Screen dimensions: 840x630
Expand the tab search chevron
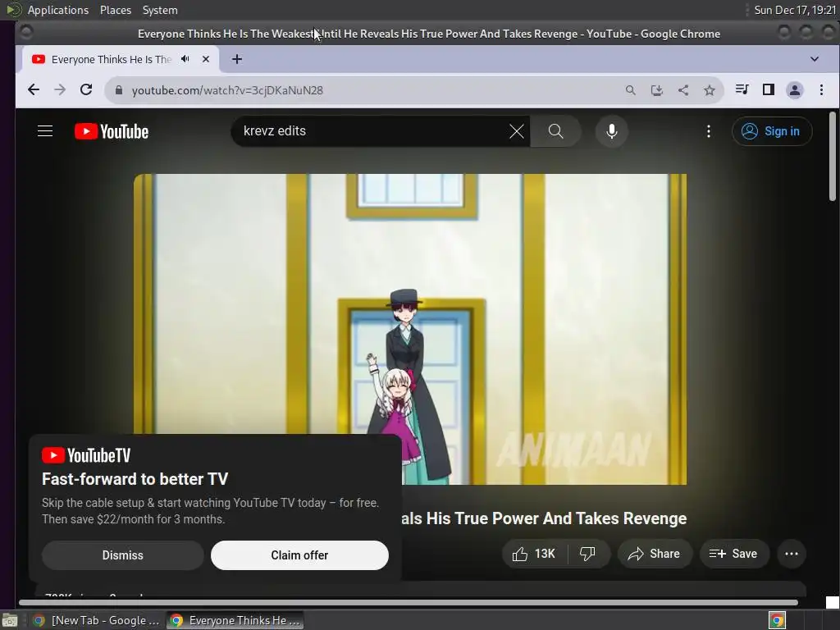coord(815,59)
